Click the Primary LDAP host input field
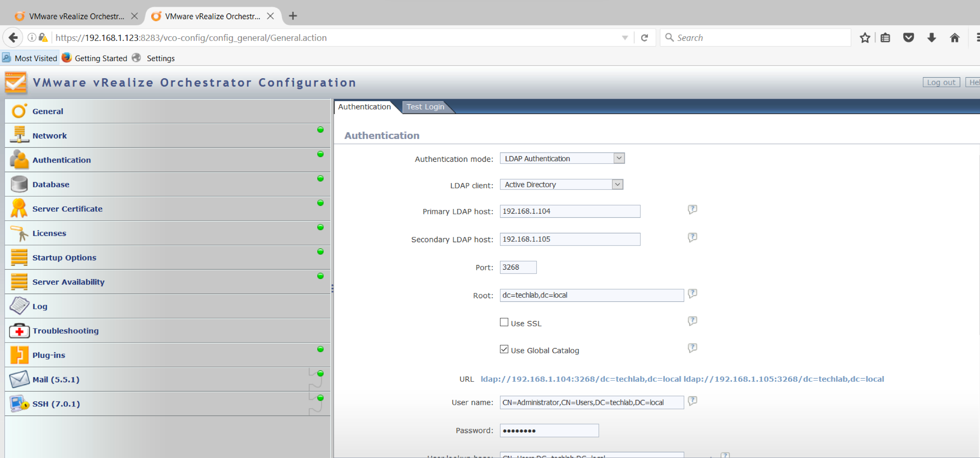Viewport: 980px width, 458px height. point(570,211)
